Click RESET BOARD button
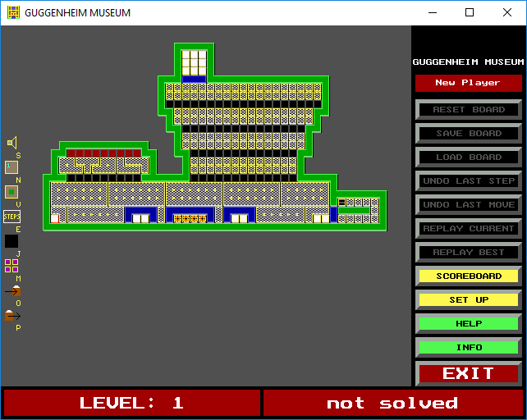This screenshot has height=420, width=527. (x=469, y=110)
